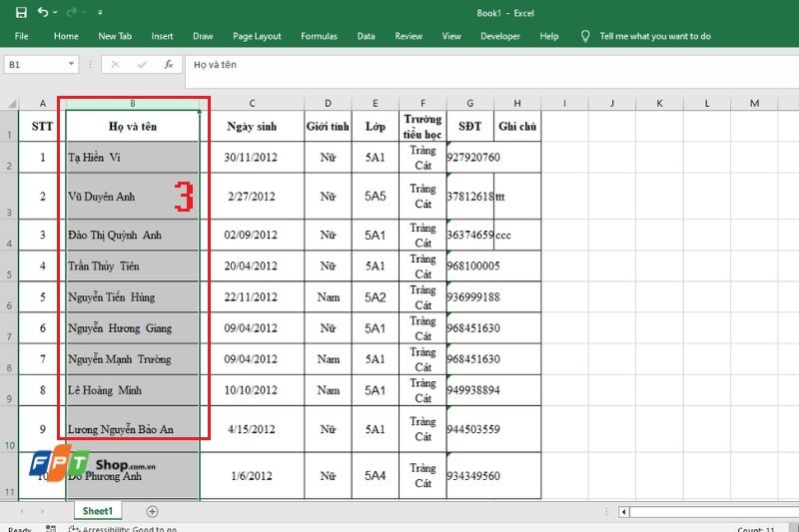Image resolution: width=799 pixels, height=532 pixels.
Task: Select the date cell 30/11/2012
Action: 252,158
